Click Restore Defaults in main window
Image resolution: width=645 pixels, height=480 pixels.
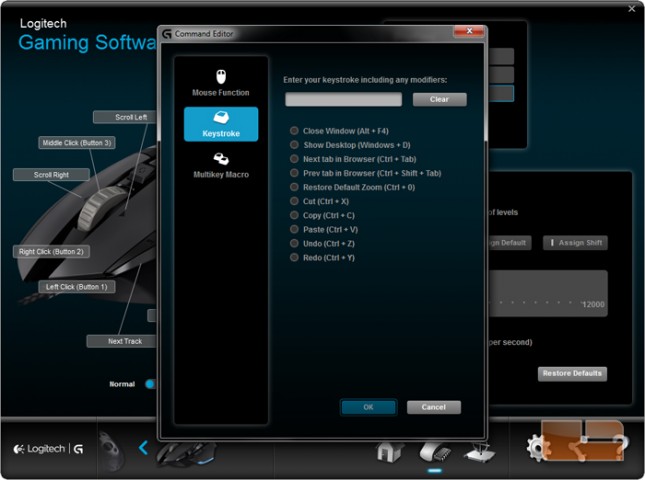tap(572, 373)
